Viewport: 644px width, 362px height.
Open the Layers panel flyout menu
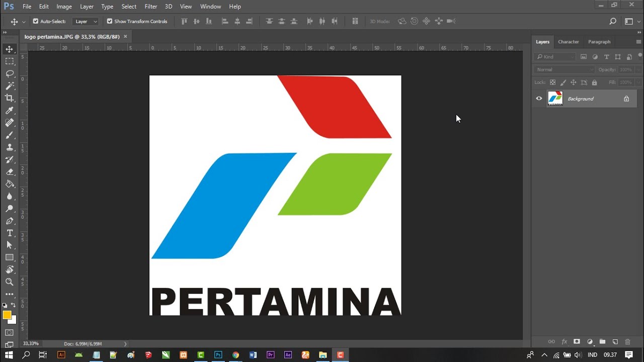pos(638,42)
